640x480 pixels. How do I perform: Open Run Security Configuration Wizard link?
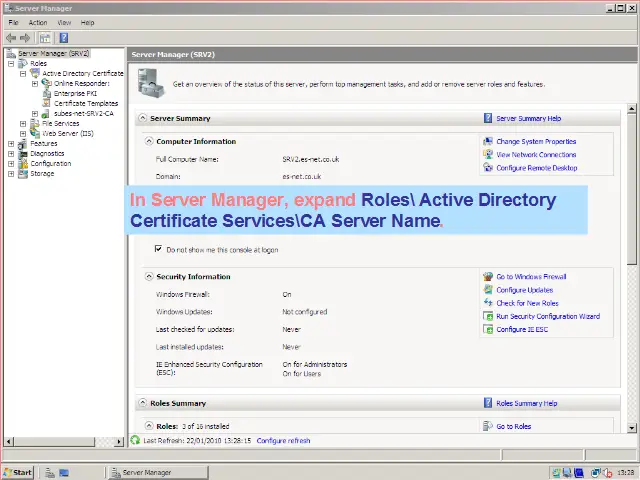(548, 316)
